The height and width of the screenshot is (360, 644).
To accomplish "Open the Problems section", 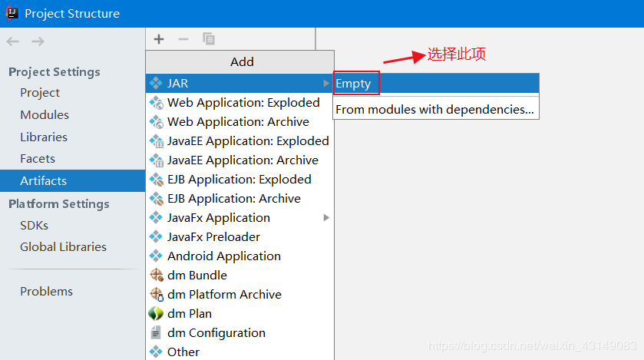I will [47, 291].
